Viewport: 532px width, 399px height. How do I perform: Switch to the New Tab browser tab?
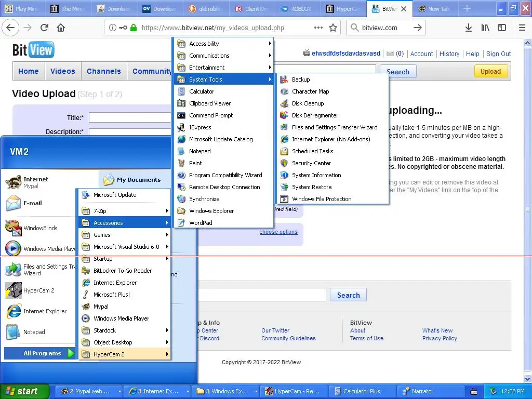435,9
